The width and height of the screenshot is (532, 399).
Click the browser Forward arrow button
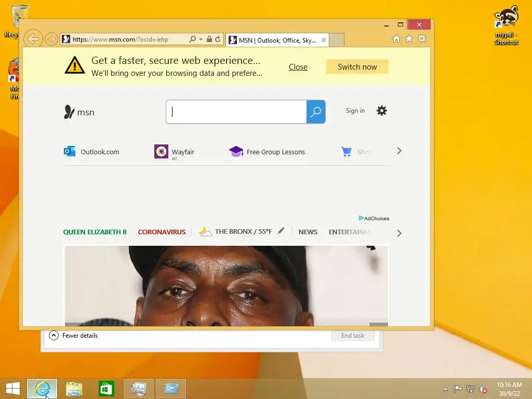coord(51,39)
